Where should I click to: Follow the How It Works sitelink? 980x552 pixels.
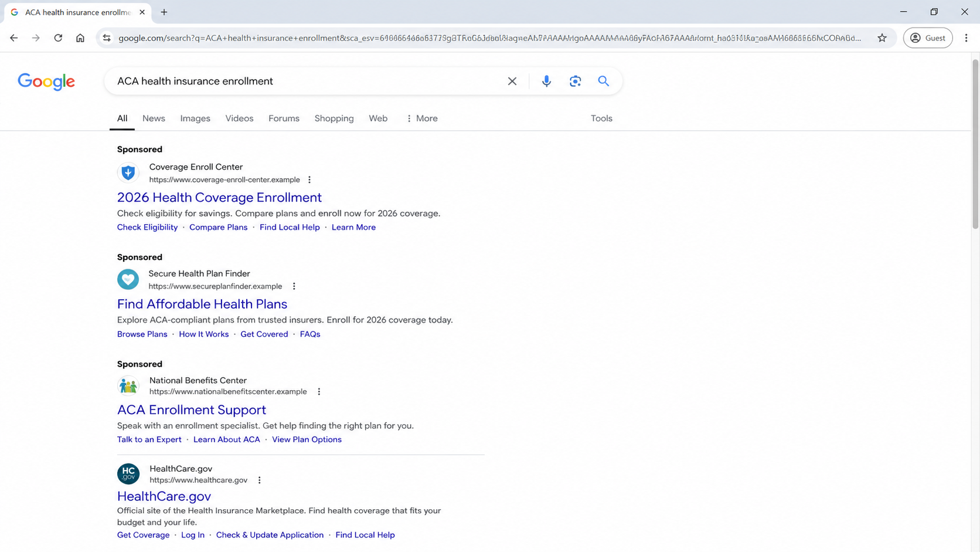click(204, 334)
